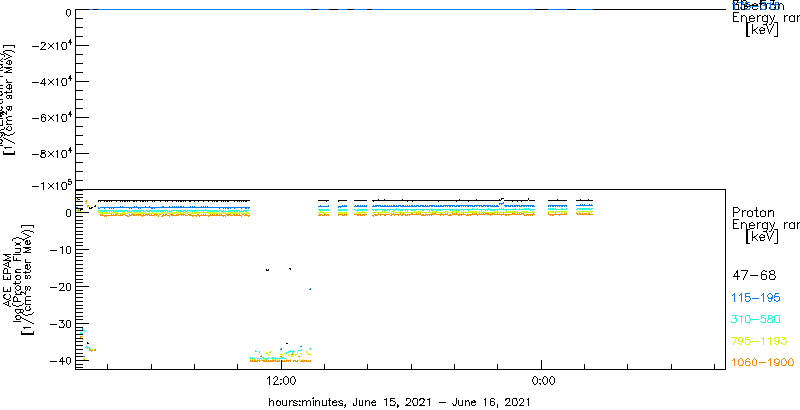Click the -10 tick on proton flux axis
800x410 pixels.
tap(59, 250)
